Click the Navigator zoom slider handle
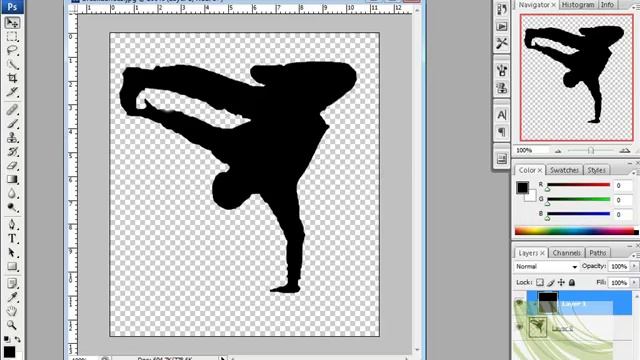The height and width of the screenshot is (360, 640). [x=590, y=151]
